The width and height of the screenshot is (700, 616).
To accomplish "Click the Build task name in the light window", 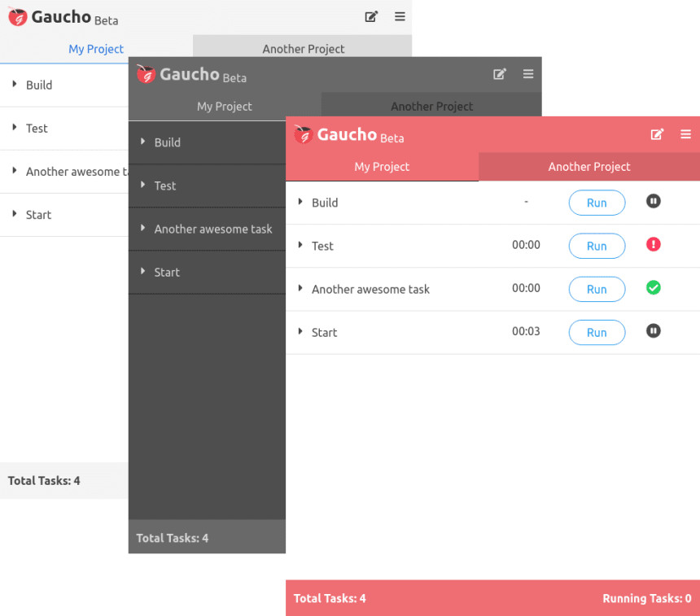I will tap(39, 85).
